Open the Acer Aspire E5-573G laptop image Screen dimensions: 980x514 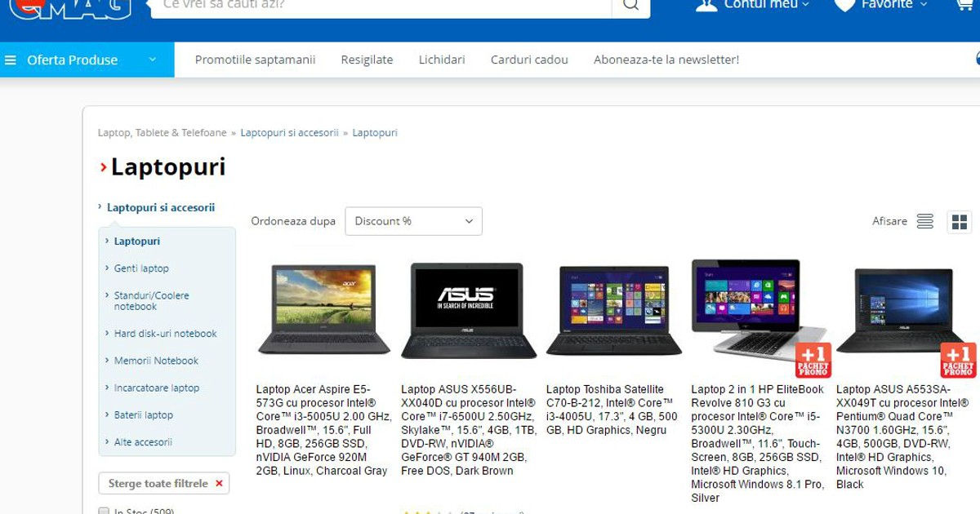click(324, 309)
